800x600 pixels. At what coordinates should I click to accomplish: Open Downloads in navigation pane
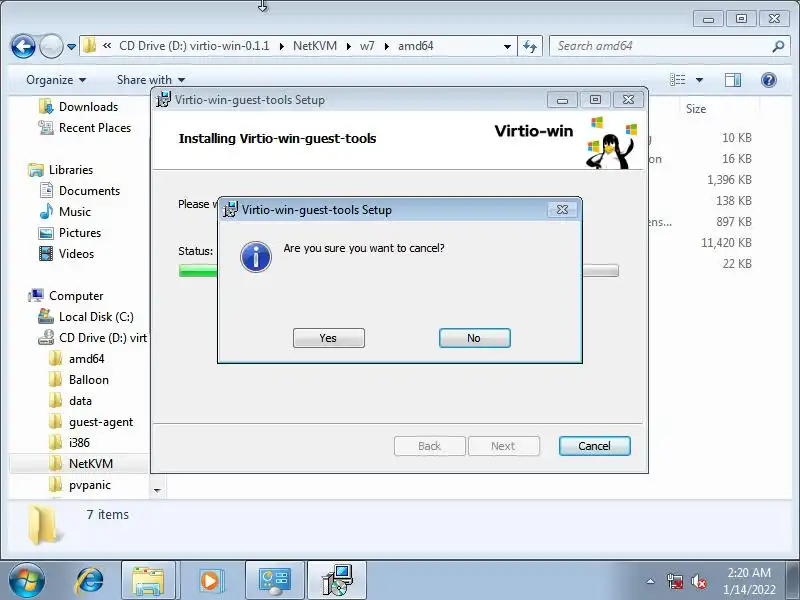coord(88,107)
